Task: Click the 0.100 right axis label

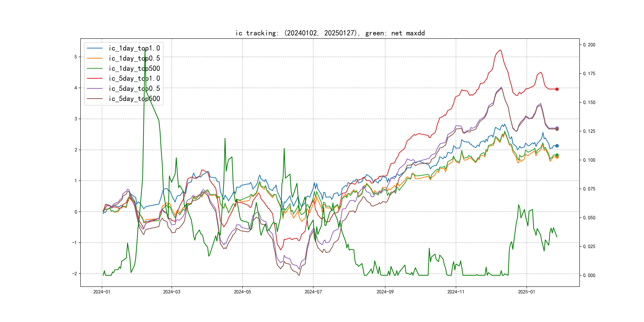Action: [x=589, y=160]
